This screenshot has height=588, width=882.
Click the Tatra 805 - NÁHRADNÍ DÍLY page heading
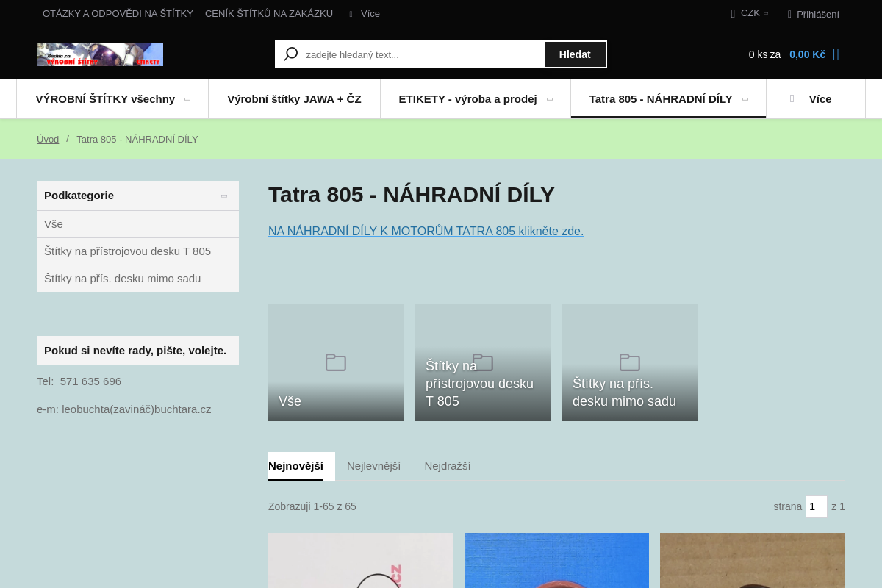(x=412, y=195)
